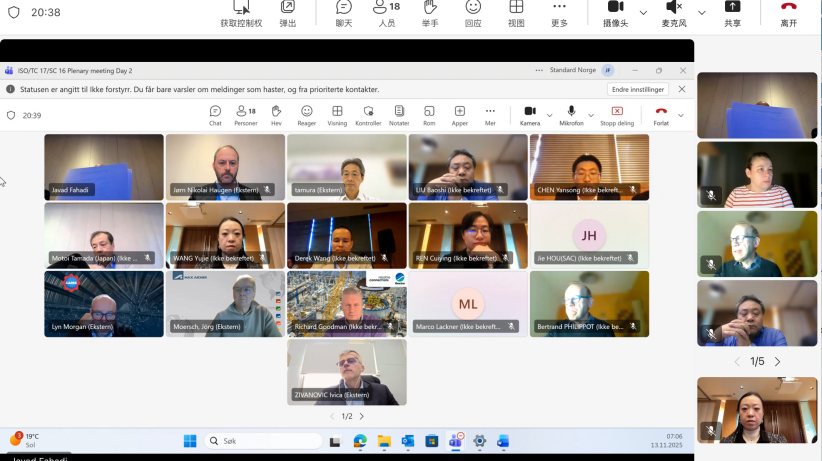Viewport: 822px width, 461px height.
Task: Go to previous page of side gallery 1/5
Action: tap(737, 362)
